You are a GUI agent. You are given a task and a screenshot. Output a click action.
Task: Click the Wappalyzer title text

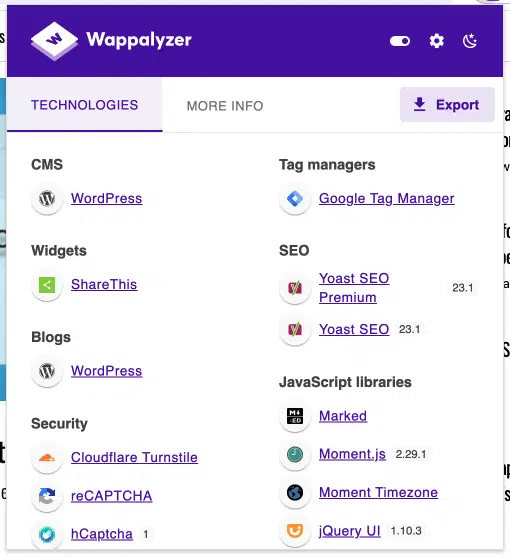coord(139,40)
